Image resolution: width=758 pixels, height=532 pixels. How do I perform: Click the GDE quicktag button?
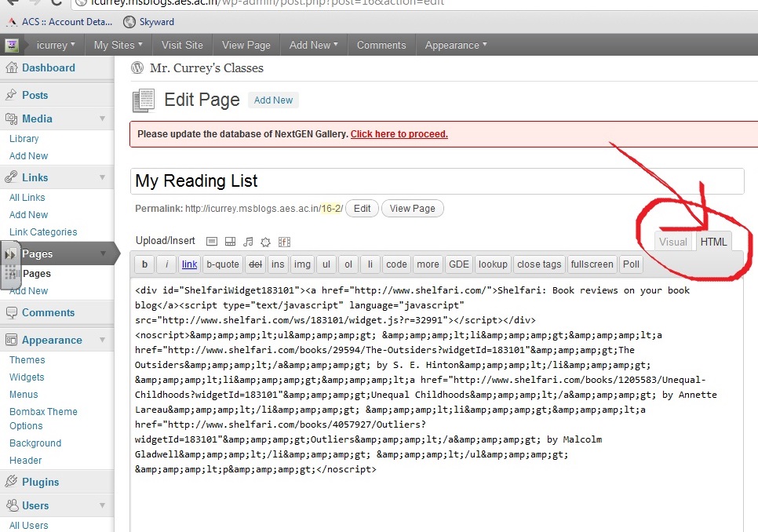pyautogui.click(x=459, y=264)
